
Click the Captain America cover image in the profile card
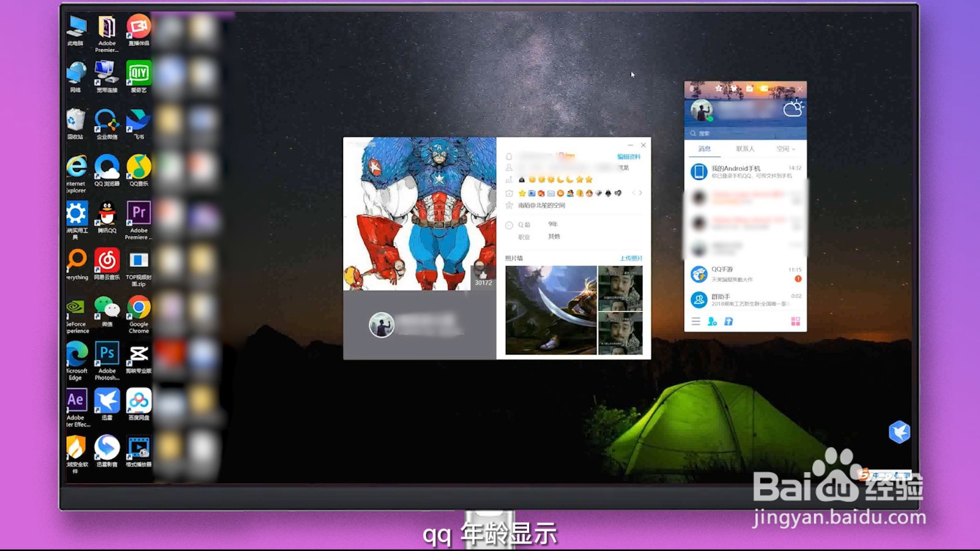420,214
